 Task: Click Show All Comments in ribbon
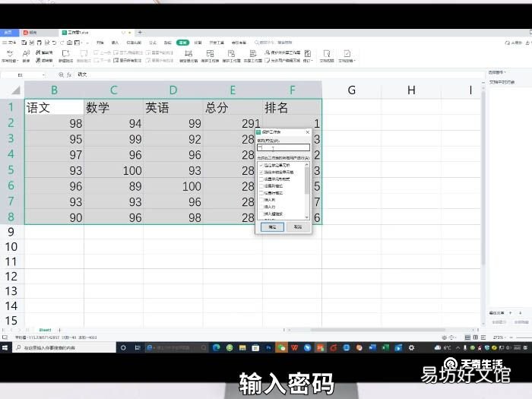(x=127, y=60)
